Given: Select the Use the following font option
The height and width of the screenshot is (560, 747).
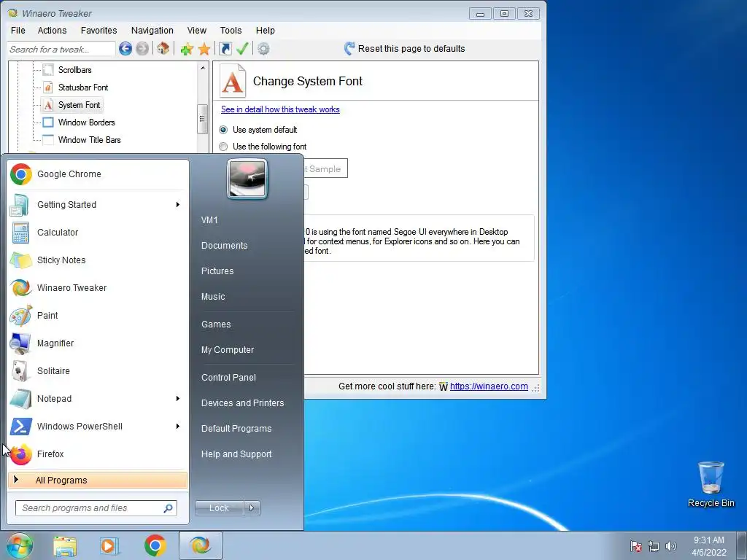Looking at the screenshot, I should [223, 147].
